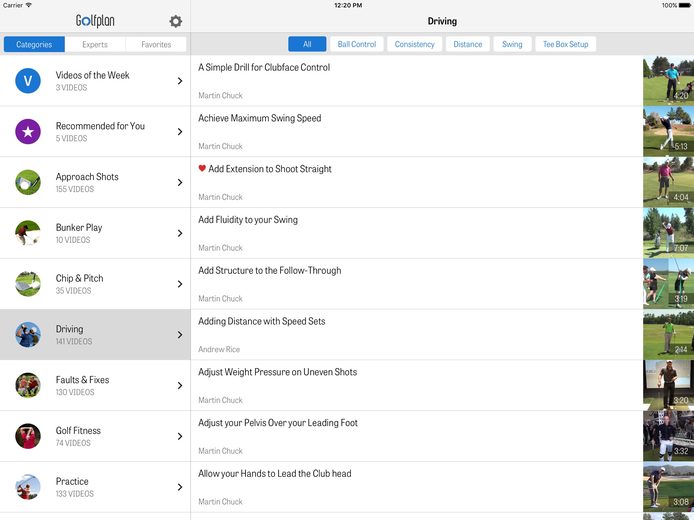Play the 3:19 video thumbnail

[x=668, y=284]
